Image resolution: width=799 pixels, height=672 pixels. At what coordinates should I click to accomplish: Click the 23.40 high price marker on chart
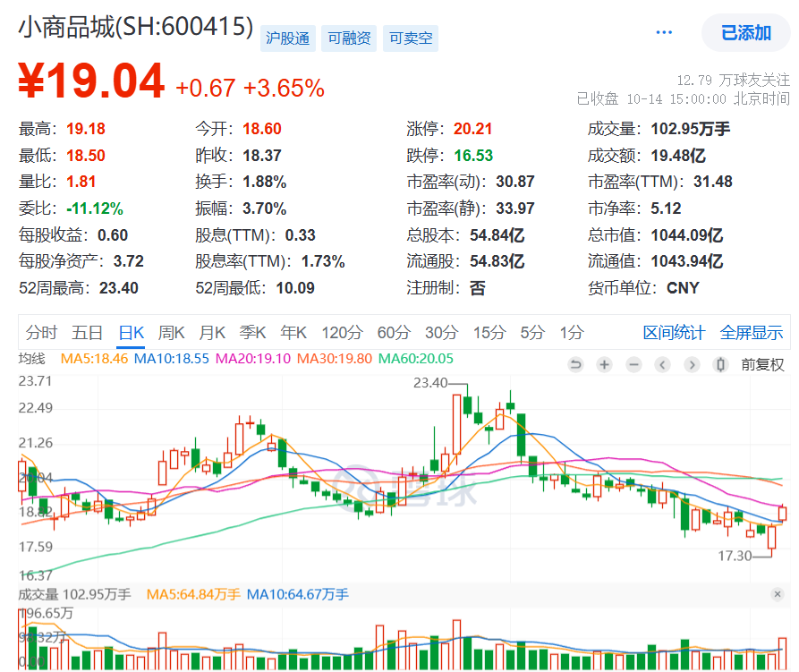coord(430,383)
